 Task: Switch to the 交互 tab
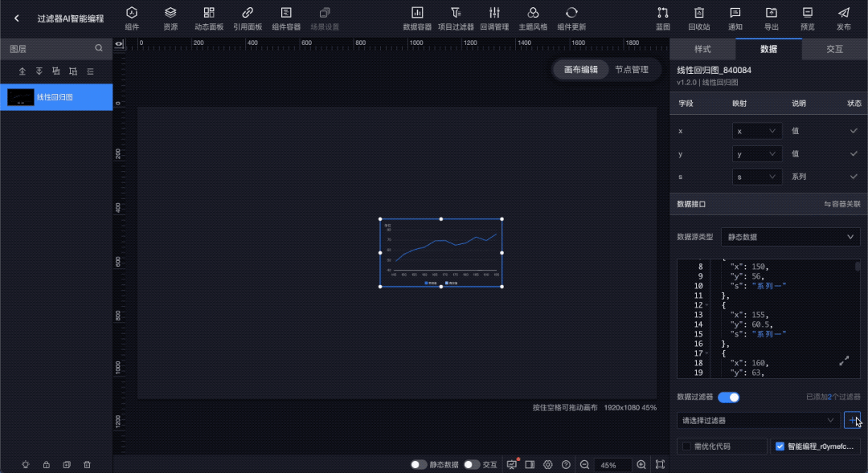pos(834,49)
